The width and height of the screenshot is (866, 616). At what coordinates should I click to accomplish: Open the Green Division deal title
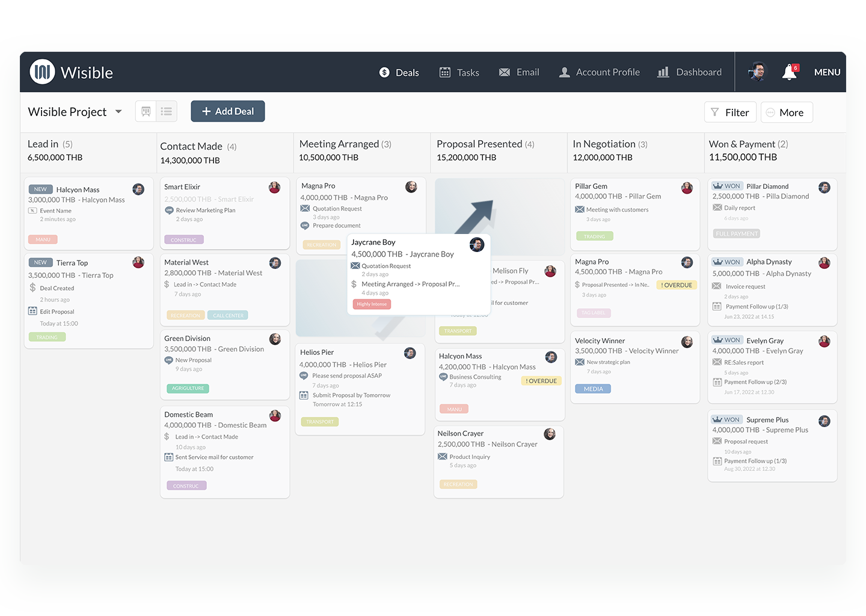[x=188, y=339]
